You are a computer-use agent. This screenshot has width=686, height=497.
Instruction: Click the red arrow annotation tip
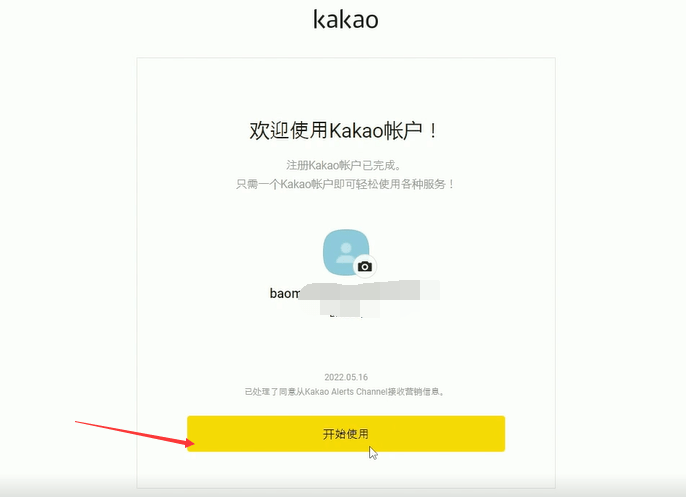tap(190, 444)
